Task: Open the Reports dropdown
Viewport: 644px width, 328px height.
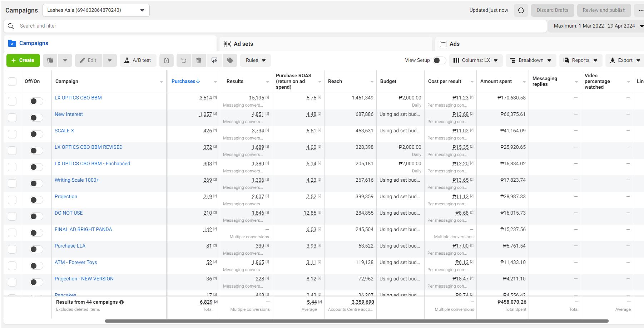Action: click(x=581, y=60)
